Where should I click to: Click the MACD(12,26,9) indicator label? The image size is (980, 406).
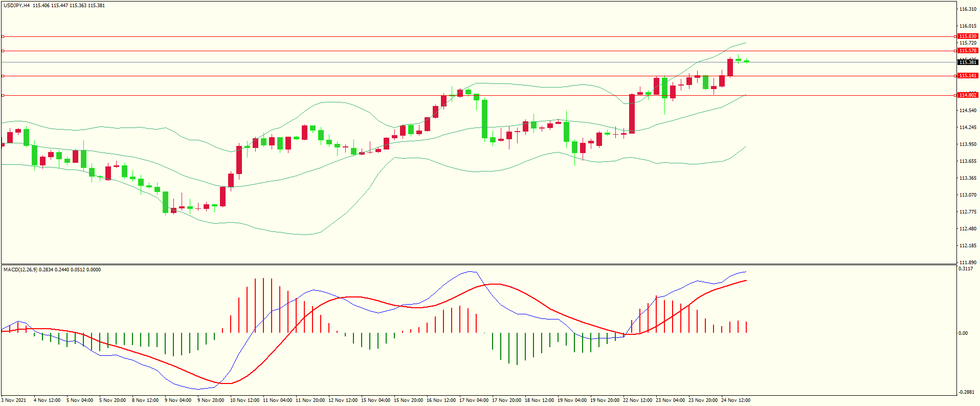[x=20, y=270]
